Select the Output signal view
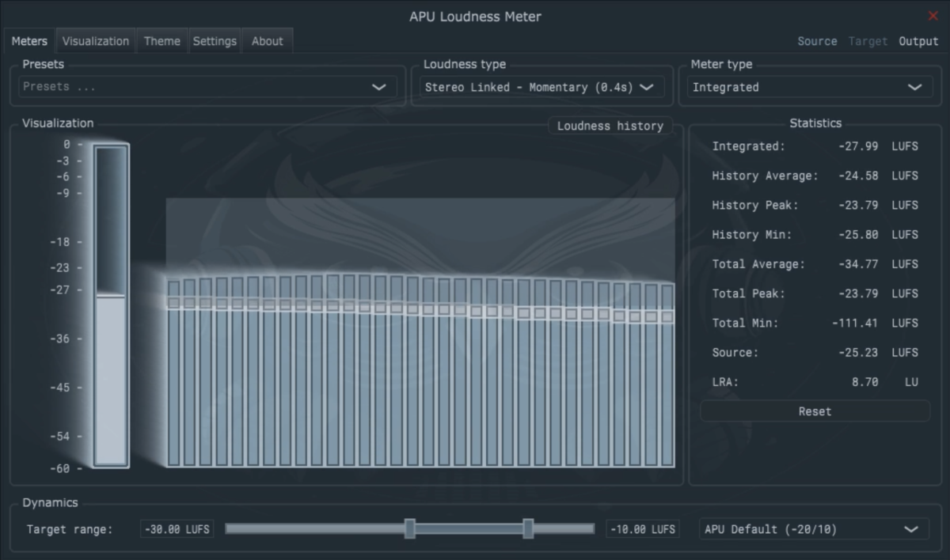The image size is (950, 560). click(x=918, y=41)
